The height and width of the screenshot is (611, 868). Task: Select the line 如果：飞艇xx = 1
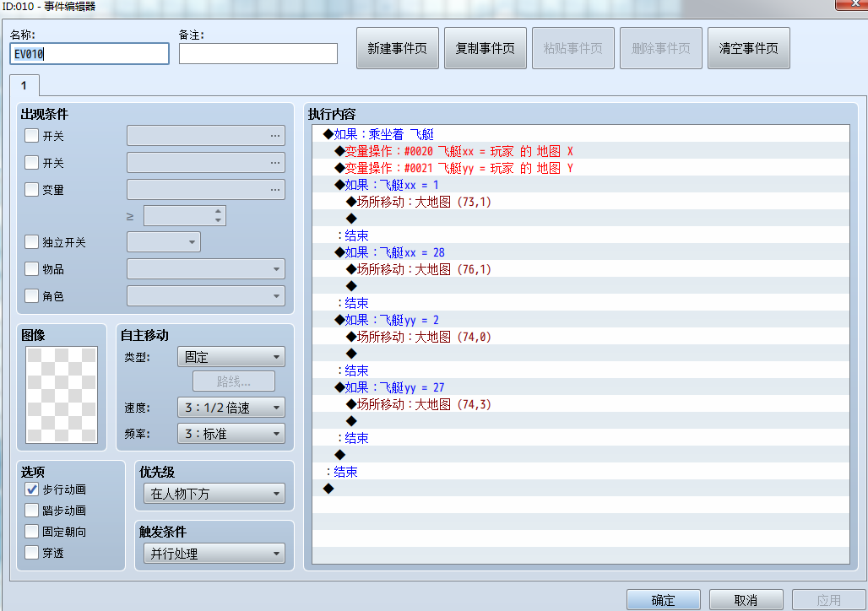tap(581, 185)
